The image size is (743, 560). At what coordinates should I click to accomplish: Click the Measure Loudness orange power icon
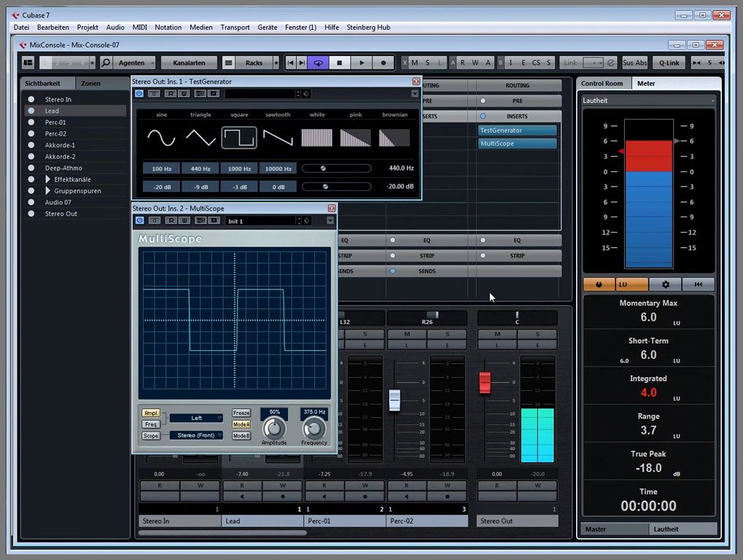point(599,284)
